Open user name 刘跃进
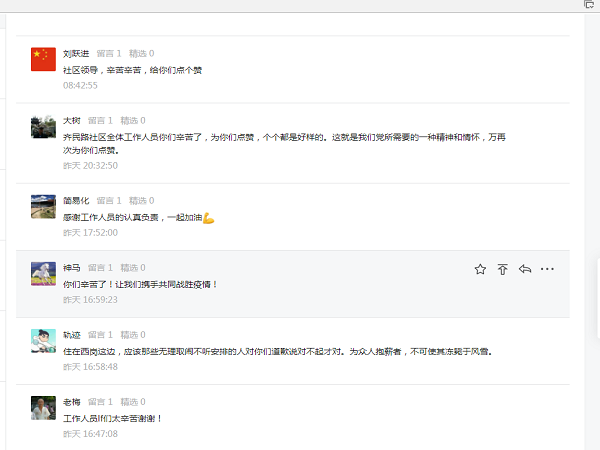600x450 pixels. [76, 53]
